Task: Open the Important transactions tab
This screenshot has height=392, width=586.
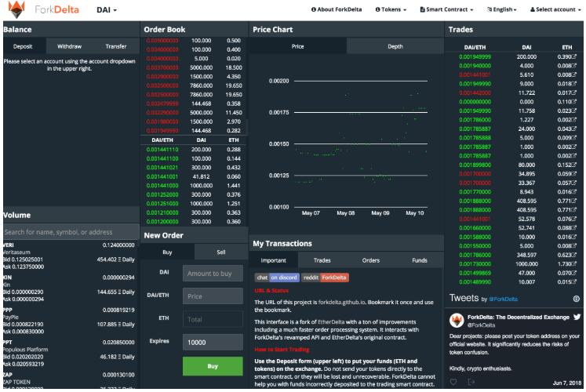Action: pyautogui.click(x=273, y=260)
